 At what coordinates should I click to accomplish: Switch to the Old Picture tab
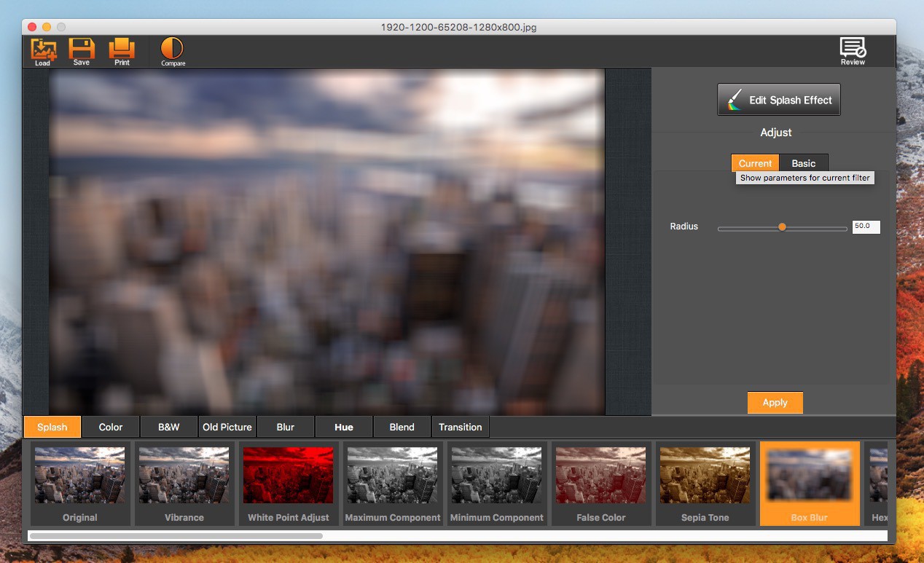point(227,427)
